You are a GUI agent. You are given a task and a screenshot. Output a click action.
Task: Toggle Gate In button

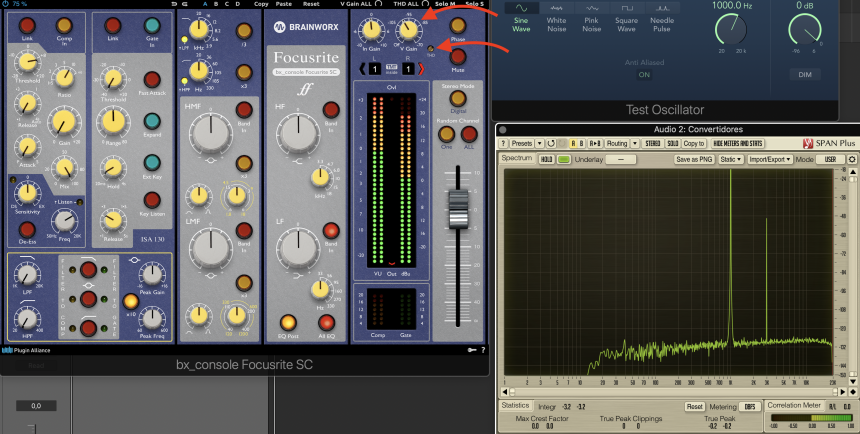[x=152, y=25]
